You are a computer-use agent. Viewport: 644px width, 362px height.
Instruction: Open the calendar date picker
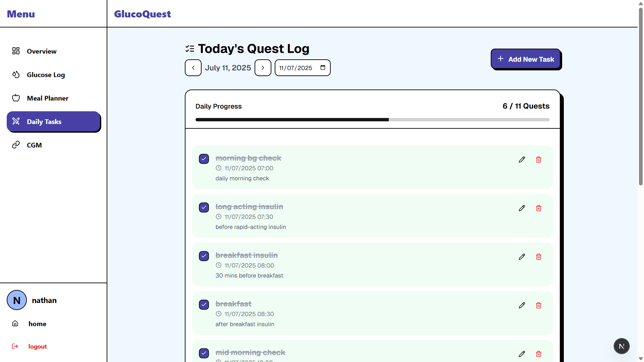pyautogui.click(x=322, y=67)
